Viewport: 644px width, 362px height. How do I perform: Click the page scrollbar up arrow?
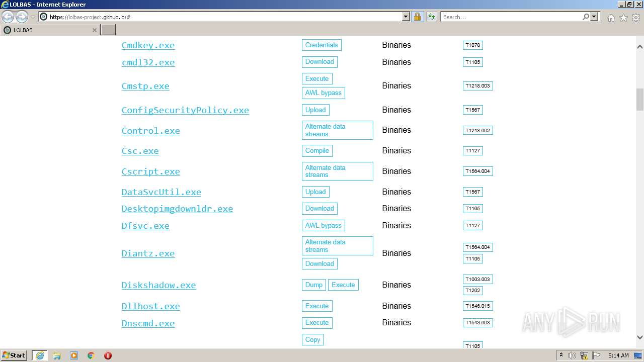(640, 47)
